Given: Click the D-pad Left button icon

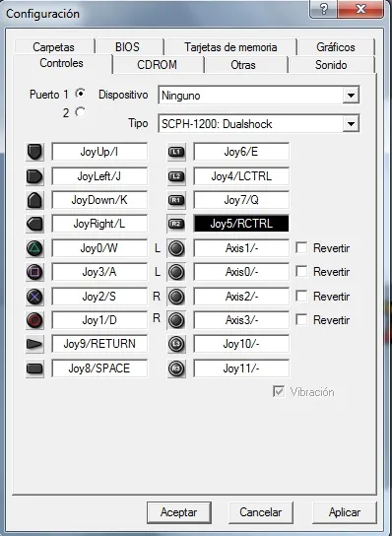Looking at the screenshot, I should [x=34, y=176].
